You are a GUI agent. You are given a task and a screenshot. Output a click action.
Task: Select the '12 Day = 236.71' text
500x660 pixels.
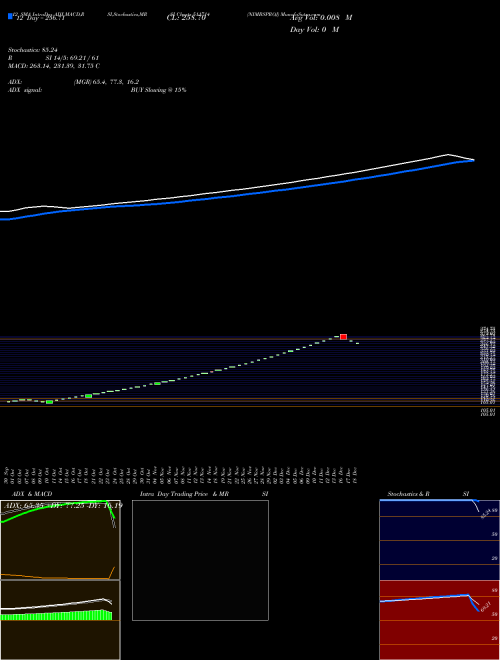point(40,18)
